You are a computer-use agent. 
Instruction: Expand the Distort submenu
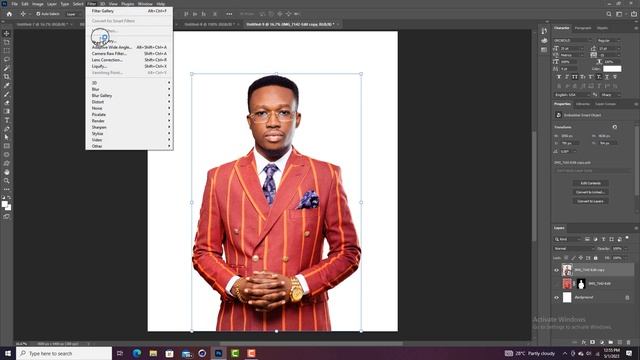coord(129,102)
